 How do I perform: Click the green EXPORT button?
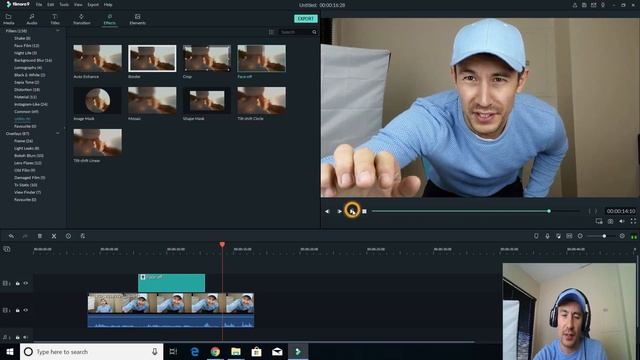pos(306,19)
